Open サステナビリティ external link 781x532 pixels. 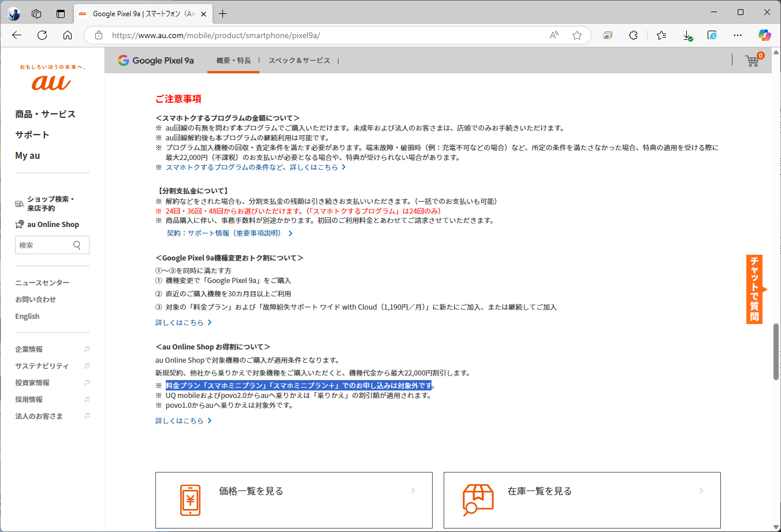pos(52,366)
